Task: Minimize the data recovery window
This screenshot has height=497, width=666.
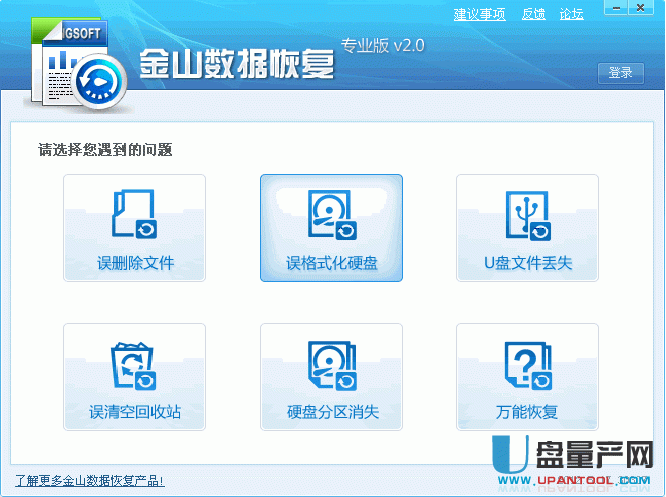Action: (613, 10)
